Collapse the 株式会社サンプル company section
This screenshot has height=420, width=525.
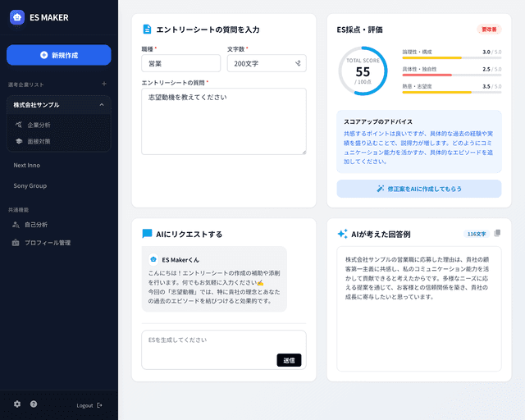101,105
